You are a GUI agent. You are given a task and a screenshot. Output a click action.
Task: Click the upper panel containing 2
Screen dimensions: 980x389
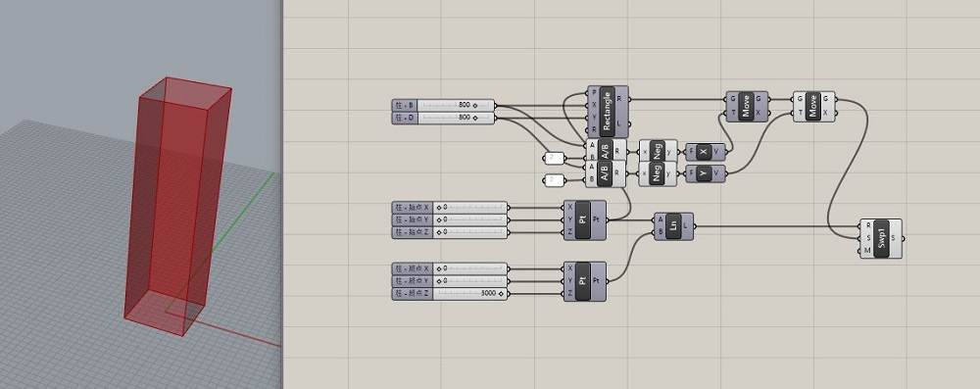(x=554, y=158)
